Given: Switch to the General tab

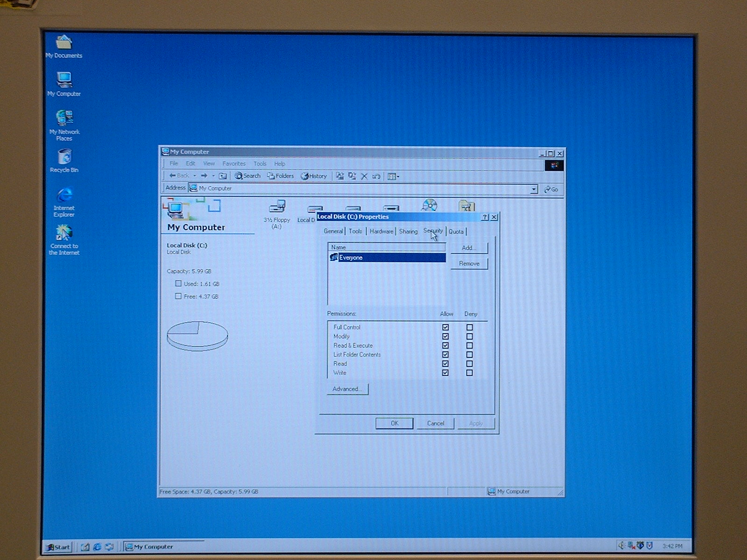Looking at the screenshot, I should [333, 231].
